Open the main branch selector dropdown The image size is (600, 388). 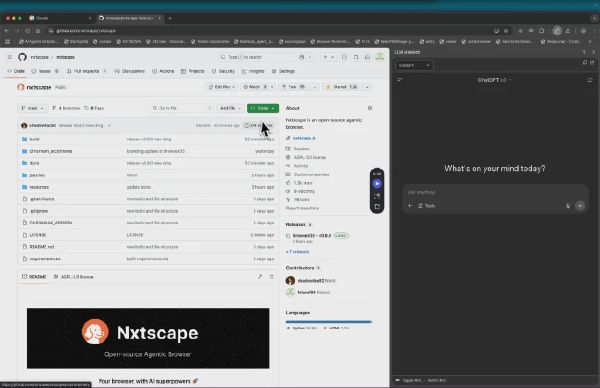tap(32, 108)
